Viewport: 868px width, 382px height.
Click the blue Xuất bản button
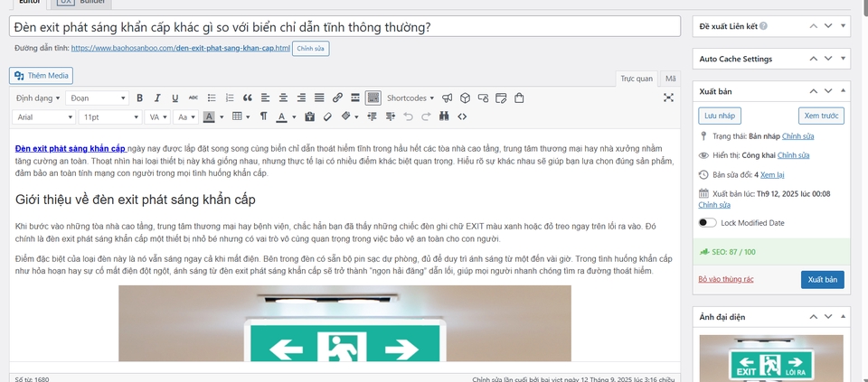[x=822, y=280]
